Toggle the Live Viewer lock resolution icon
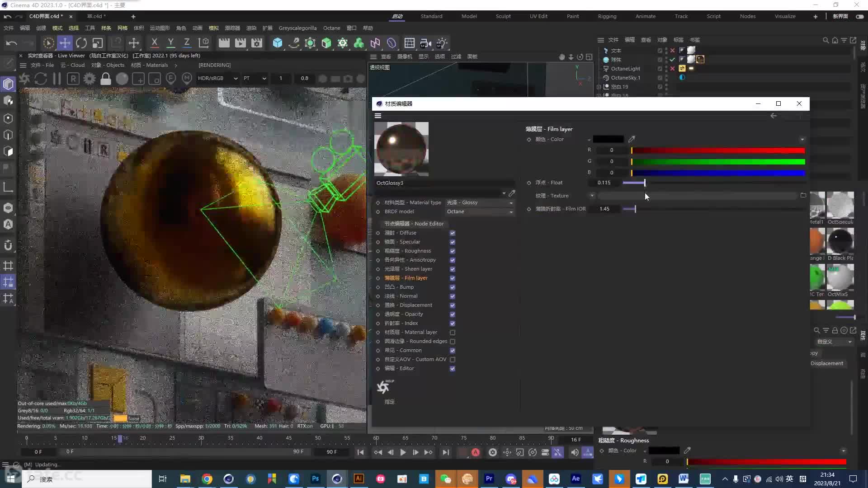Viewport: 868px width, 488px height. [x=106, y=79]
